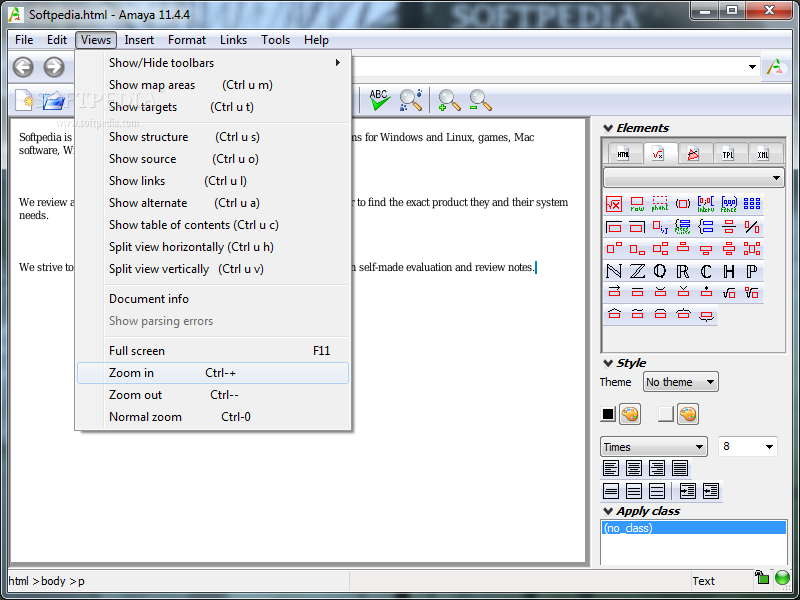Viewport: 800px width, 600px height.
Task: Create a new document with the toolbar icon
Action: 24,100
